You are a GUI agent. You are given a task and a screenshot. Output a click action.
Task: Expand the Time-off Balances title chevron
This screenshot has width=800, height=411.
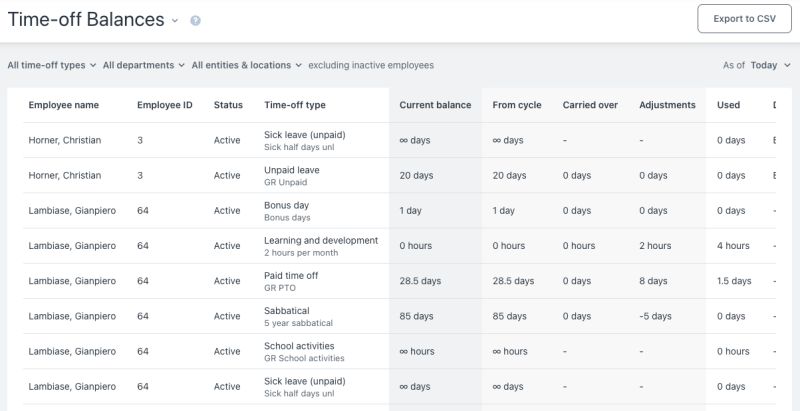pos(175,20)
